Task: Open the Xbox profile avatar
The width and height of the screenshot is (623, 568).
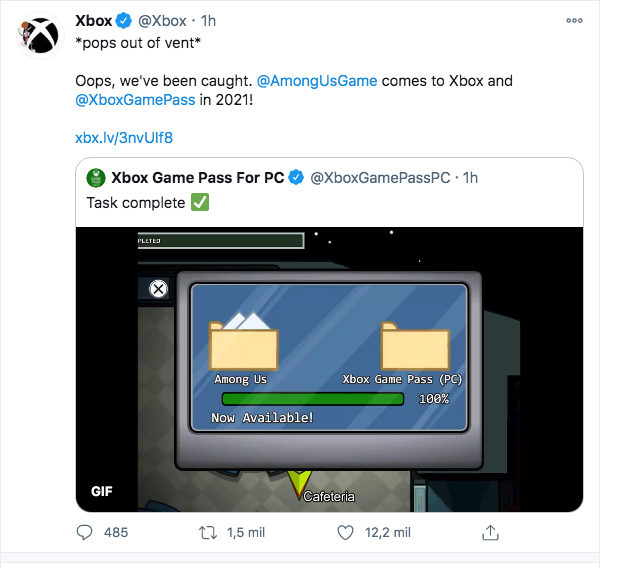Action: pyautogui.click(x=40, y=36)
